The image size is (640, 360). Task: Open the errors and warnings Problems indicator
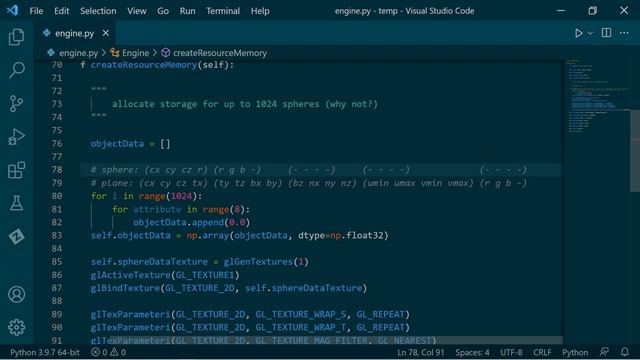109,352
